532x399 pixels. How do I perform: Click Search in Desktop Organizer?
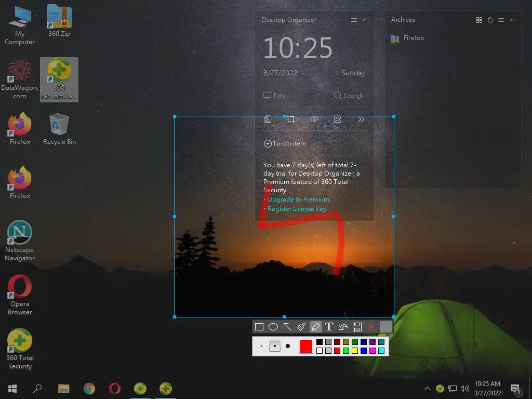click(349, 96)
